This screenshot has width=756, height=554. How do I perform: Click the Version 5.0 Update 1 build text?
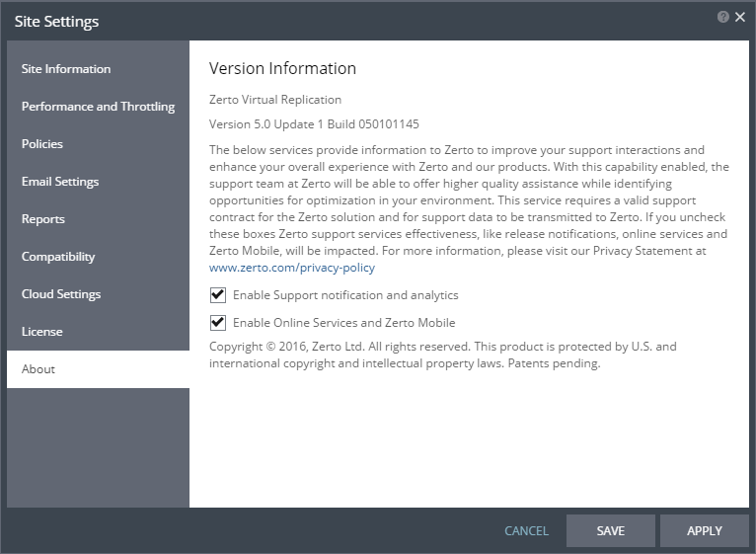314,124
